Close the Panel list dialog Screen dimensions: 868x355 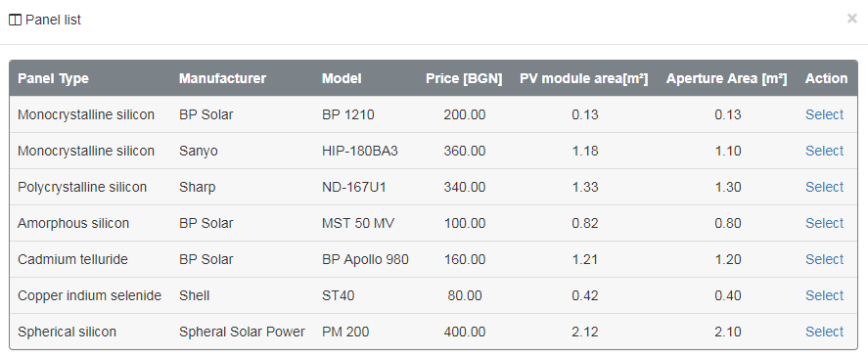852,19
